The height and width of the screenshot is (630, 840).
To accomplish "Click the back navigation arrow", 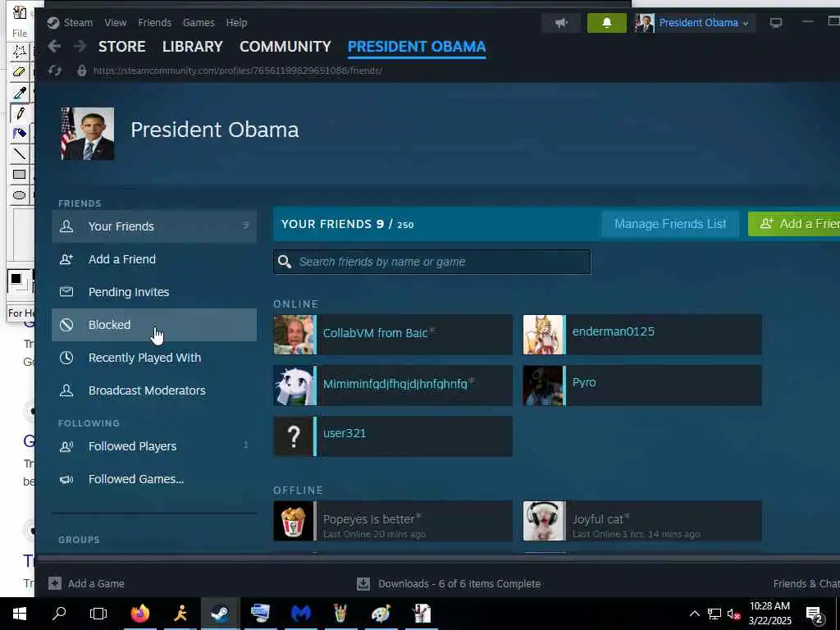I will (x=53, y=46).
